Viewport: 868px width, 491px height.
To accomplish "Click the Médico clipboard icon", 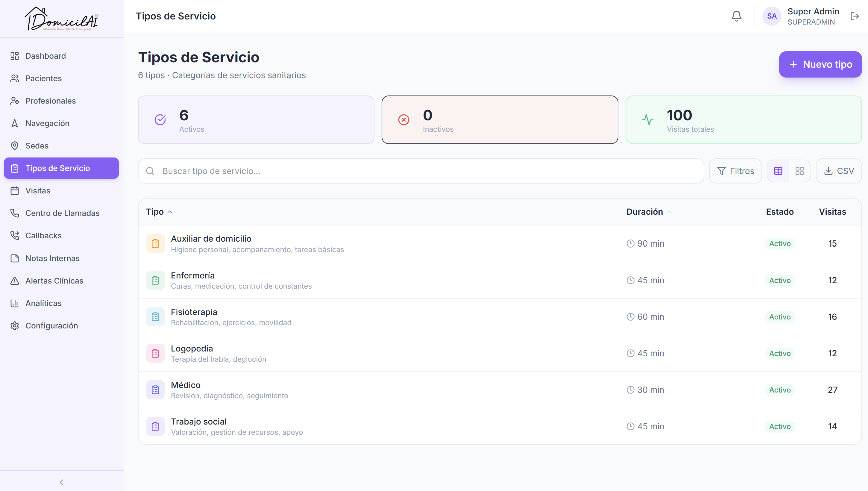I will click(x=155, y=390).
